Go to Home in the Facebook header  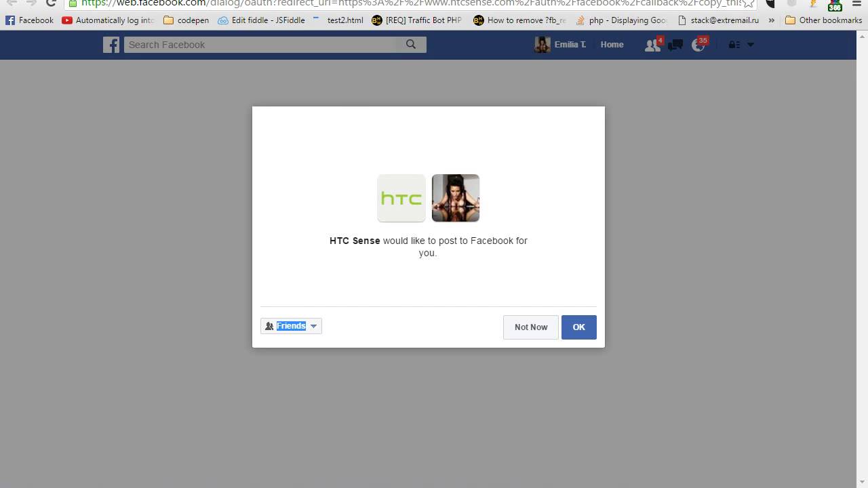(612, 45)
